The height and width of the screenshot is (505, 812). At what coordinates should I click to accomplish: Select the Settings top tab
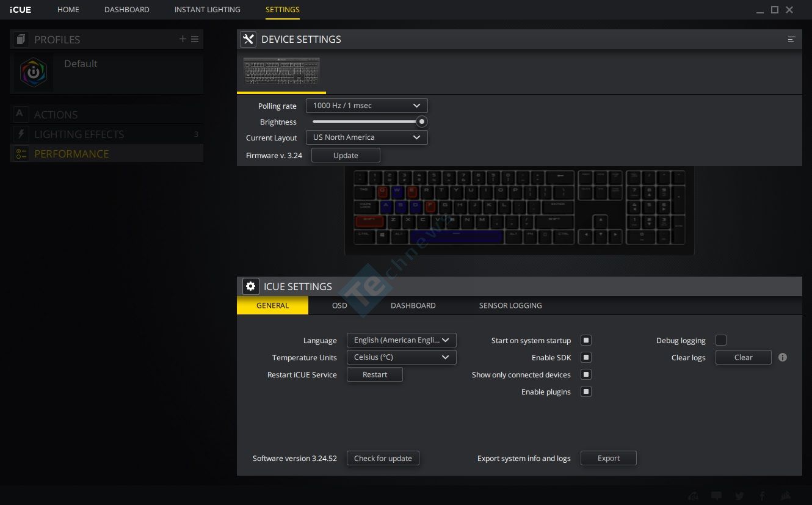coord(283,10)
